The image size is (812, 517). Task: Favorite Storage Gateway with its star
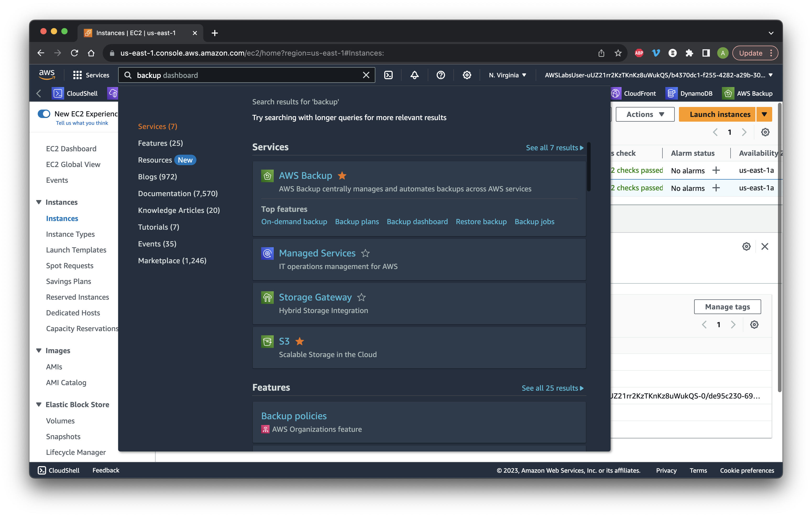361,297
